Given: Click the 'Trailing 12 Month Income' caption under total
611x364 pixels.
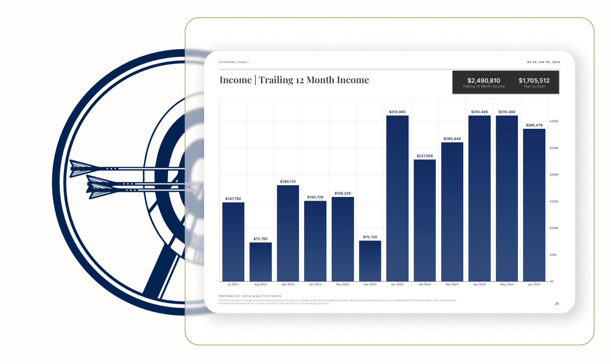Looking at the screenshot, I should 484,87.
